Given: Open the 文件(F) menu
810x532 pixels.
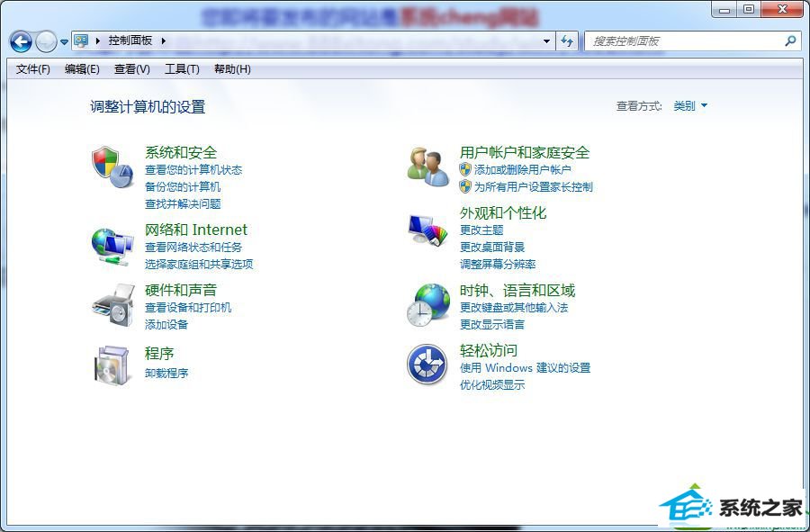Looking at the screenshot, I should pos(33,69).
